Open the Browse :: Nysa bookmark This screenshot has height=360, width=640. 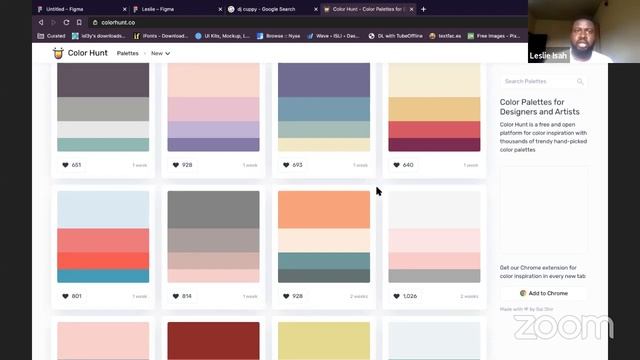(278, 36)
